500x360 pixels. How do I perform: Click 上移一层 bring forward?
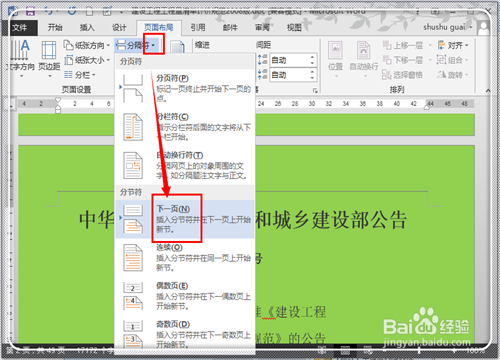tap(403, 45)
